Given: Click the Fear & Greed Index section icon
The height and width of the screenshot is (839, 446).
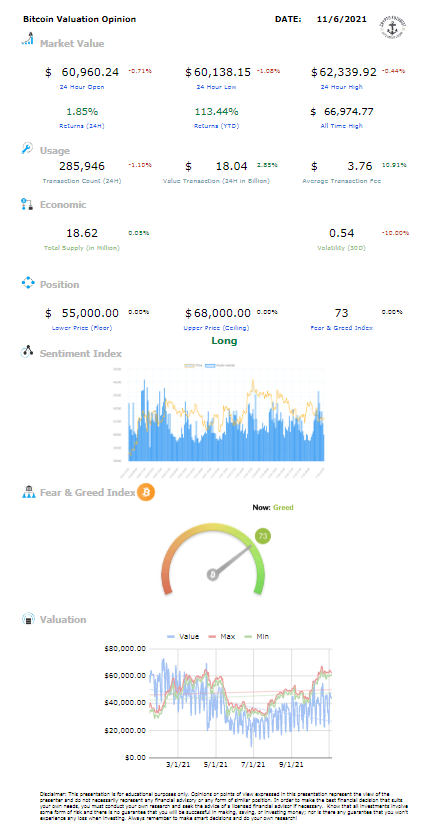Looking at the screenshot, I should (x=28, y=492).
